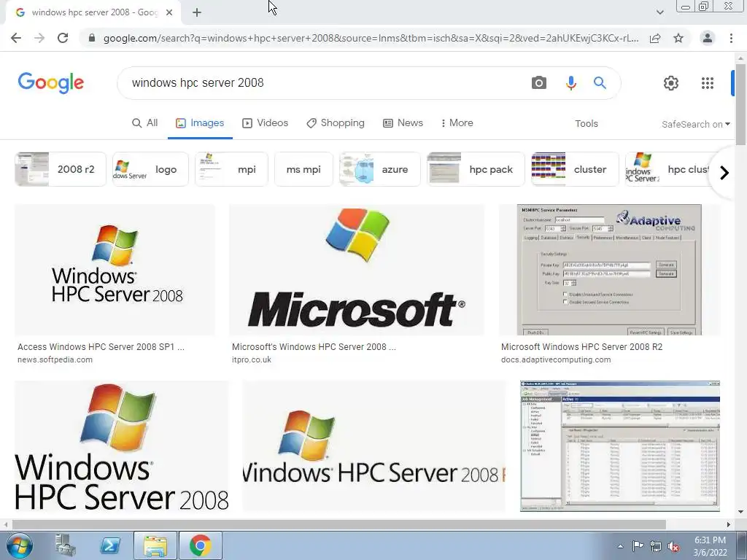Switch to News results
Screen dimensions: 747x560
tap(403, 122)
